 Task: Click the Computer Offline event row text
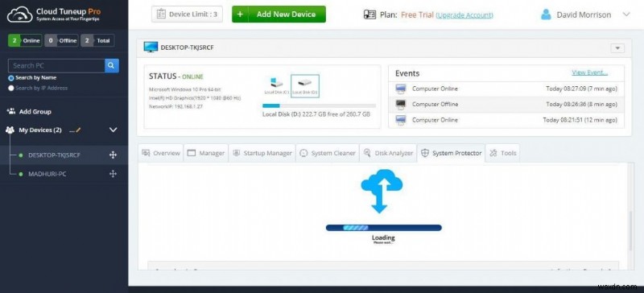click(x=435, y=105)
